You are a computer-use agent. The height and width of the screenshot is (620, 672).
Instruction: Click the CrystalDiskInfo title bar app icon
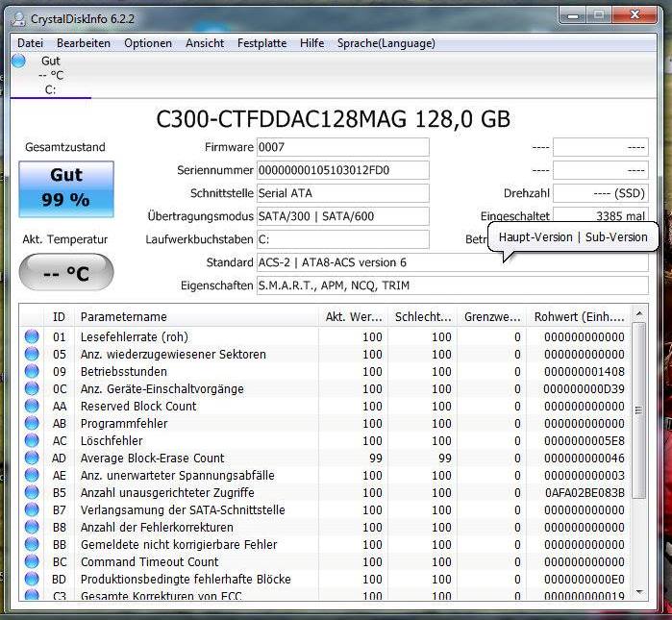point(19,19)
